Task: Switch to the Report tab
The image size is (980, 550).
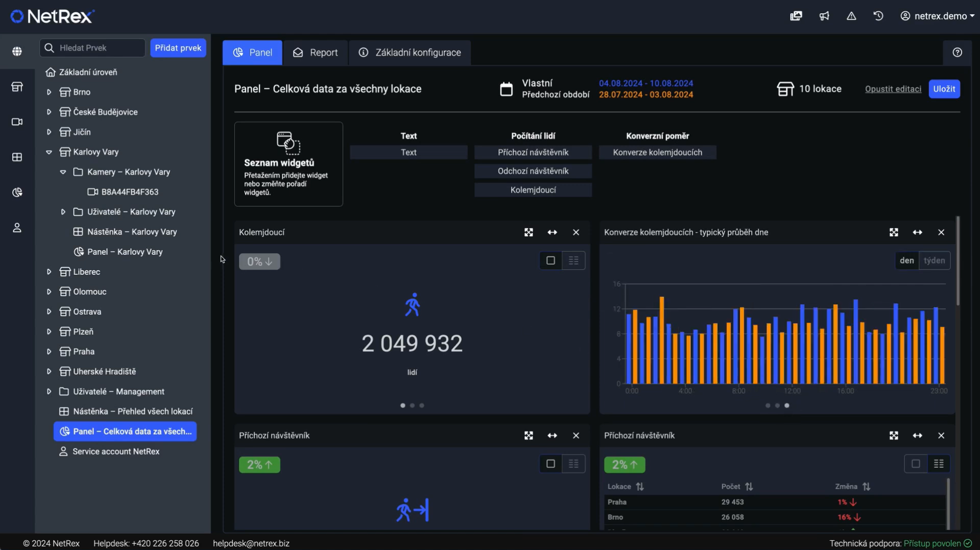Action: (x=316, y=53)
